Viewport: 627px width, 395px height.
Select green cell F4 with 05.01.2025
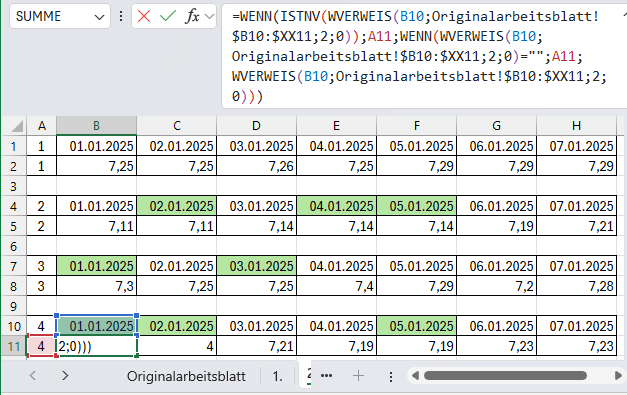[417, 206]
